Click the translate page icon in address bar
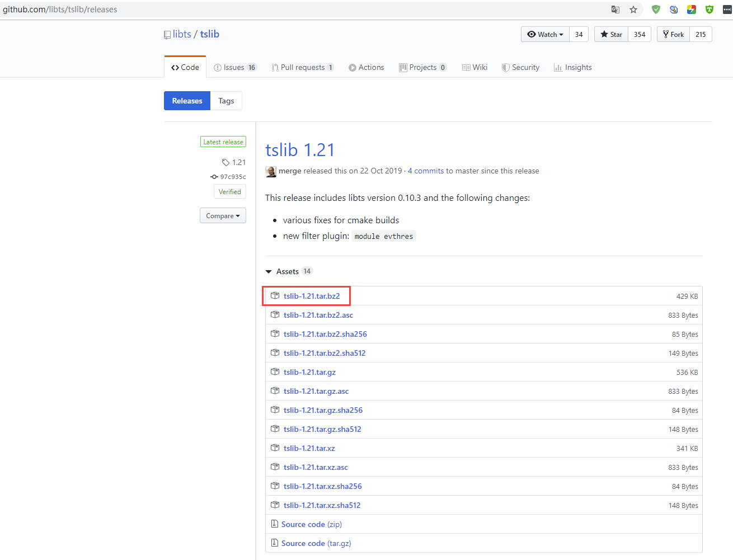This screenshot has width=733, height=560. tap(615, 10)
